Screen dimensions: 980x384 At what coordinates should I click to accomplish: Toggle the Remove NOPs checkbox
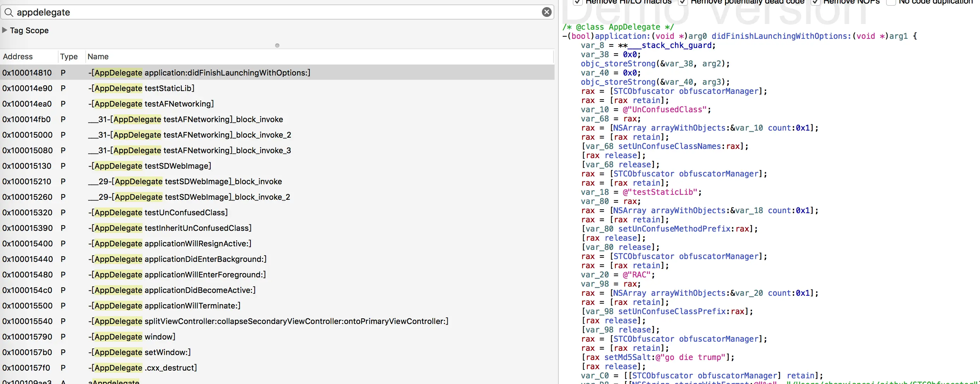(x=815, y=2)
